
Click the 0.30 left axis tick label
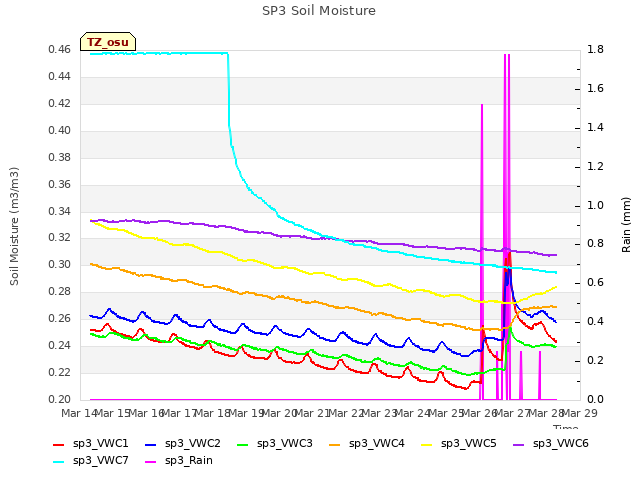[x=60, y=265]
